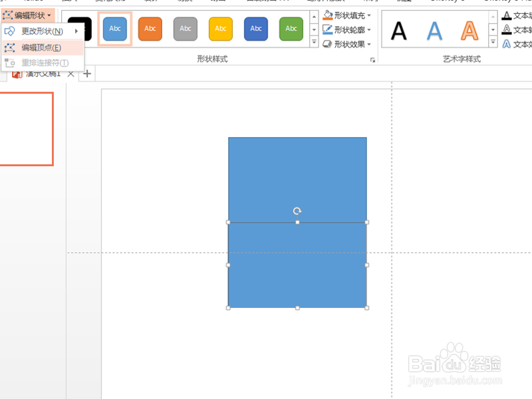Click the 编辑顶点 menu icon
532x399 pixels.
(9, 47)
